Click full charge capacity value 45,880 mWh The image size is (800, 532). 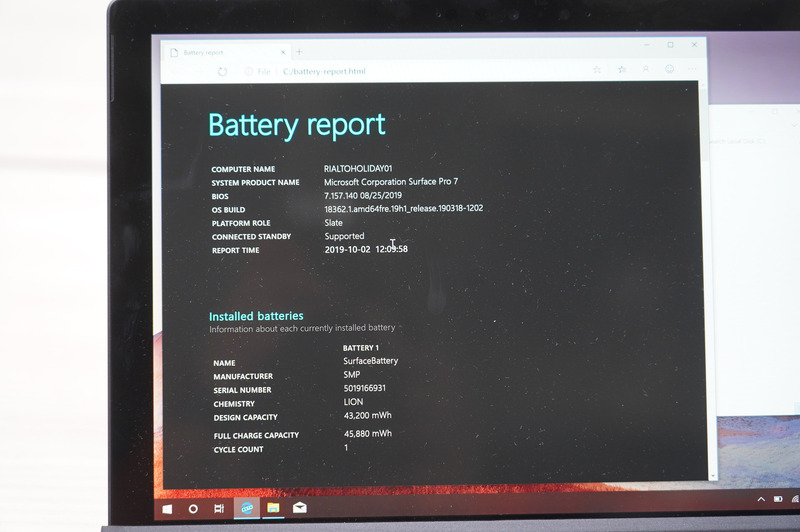click(x=368, y=434)
